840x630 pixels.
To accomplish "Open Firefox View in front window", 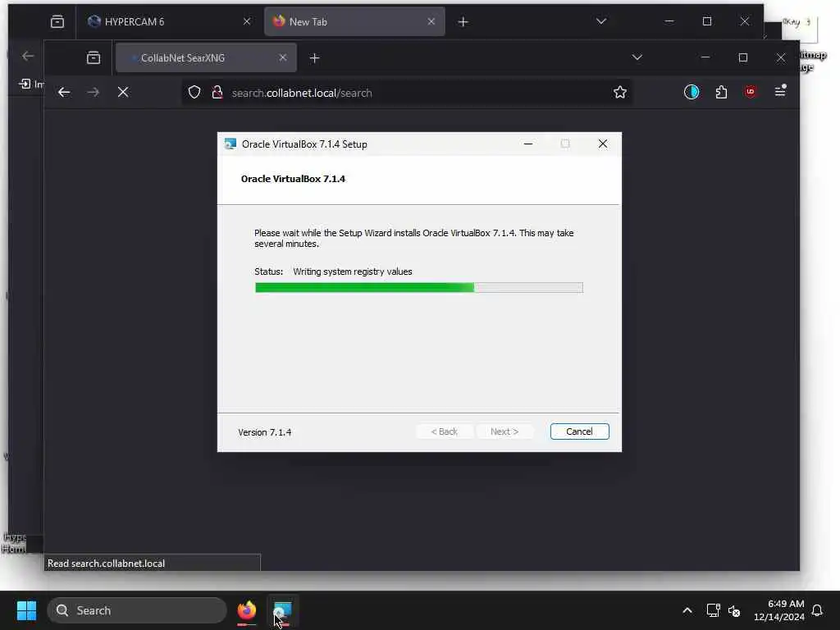I will point(94,58).
